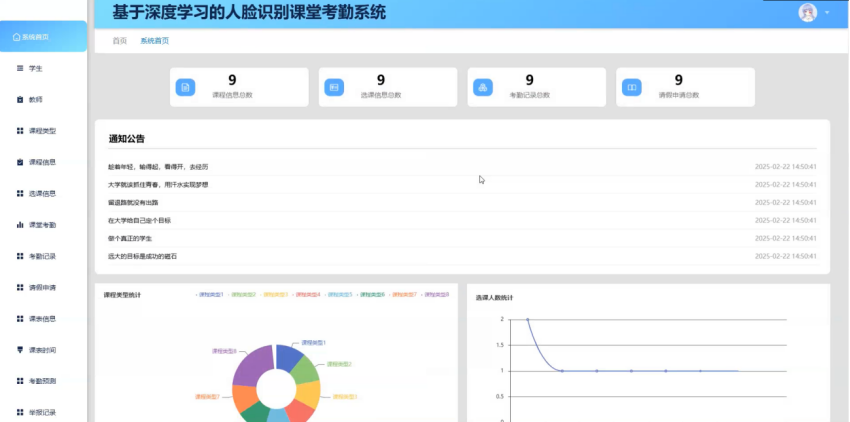Viewport: 850px width, 422px height.
Task: Click the 9 above 课程信息总数
Action: [232, 80]
